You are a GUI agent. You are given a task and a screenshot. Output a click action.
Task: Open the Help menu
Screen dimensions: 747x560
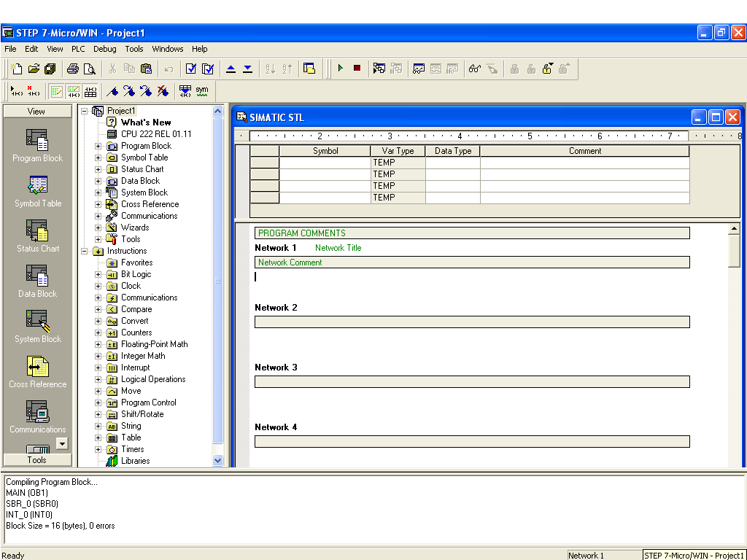point(200,49)
